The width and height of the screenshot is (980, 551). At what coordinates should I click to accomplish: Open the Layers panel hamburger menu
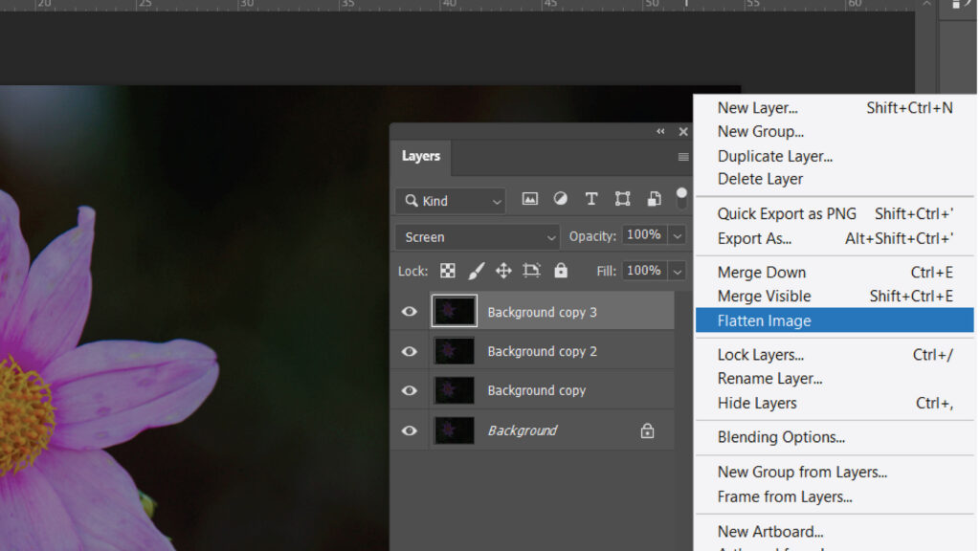click(x=683, y=157)
